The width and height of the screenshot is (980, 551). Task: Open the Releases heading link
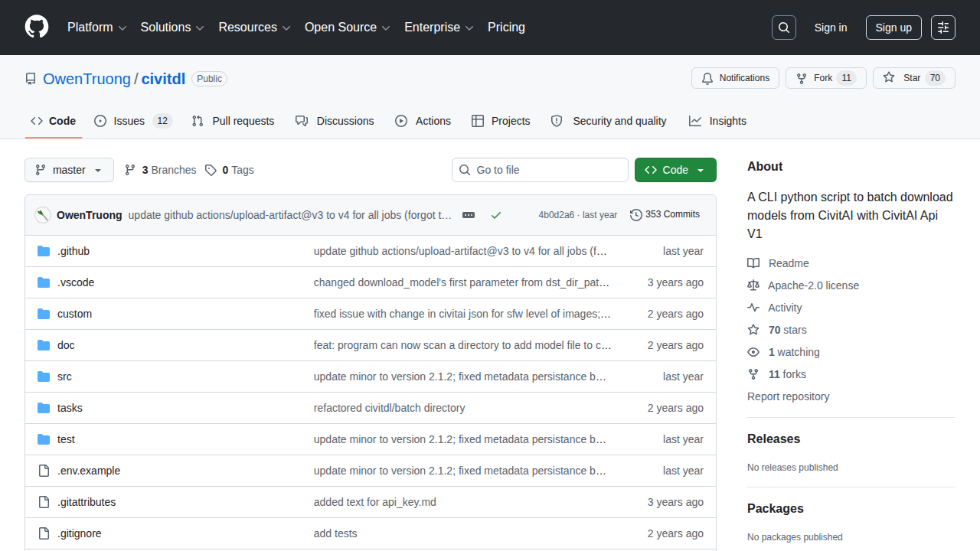(773, 439)
